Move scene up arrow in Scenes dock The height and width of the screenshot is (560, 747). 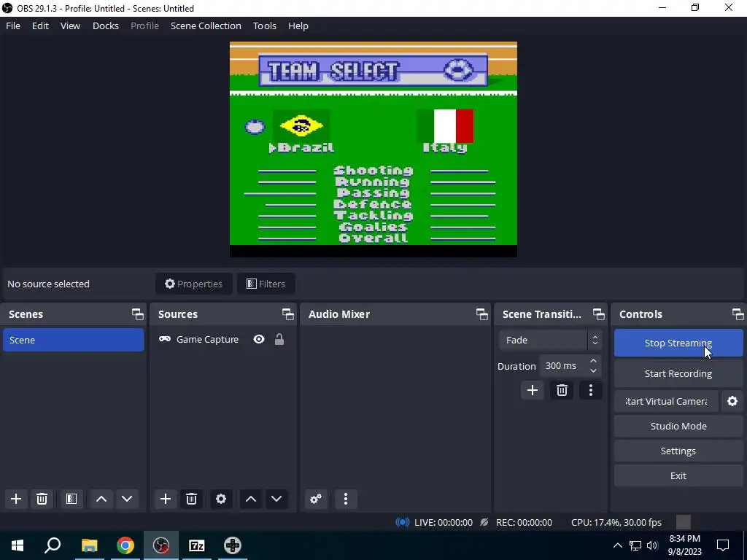click(101, 499)
